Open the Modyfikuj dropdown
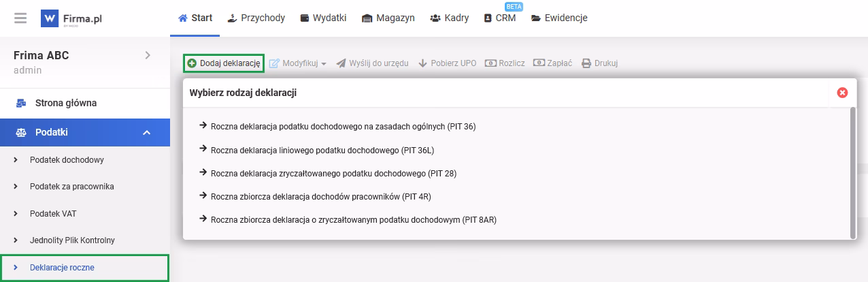 pos(298,63)
